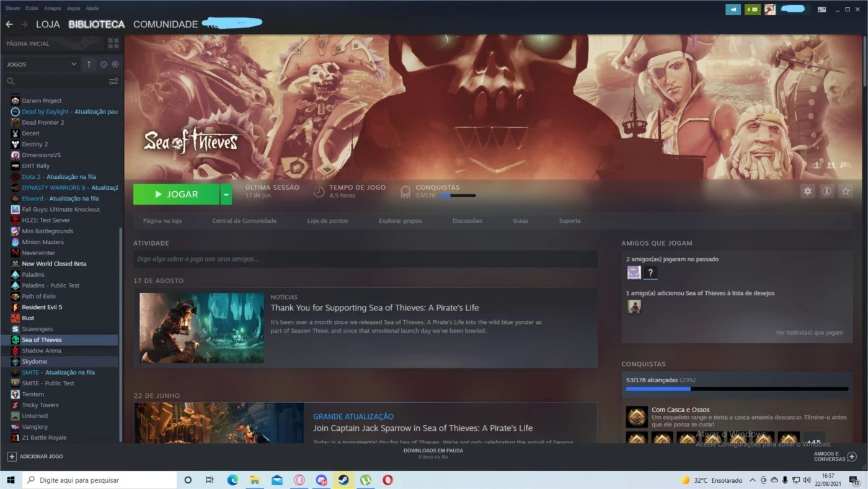Click the library search field
Image resolution: width=868 pixels, height=489 pixels.
[x=57, y=81]
